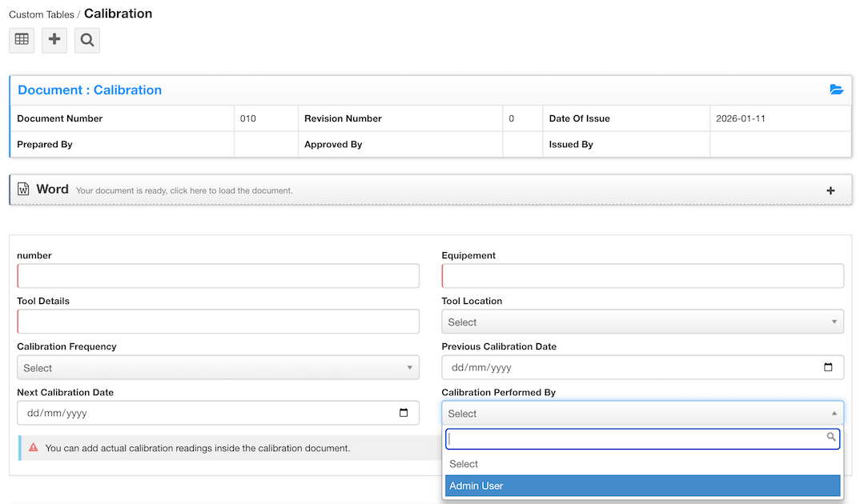The height and width of the screenshot is (504, 860).
Task: Choose Admin User from the dropdown list
Action: [642, 486]
